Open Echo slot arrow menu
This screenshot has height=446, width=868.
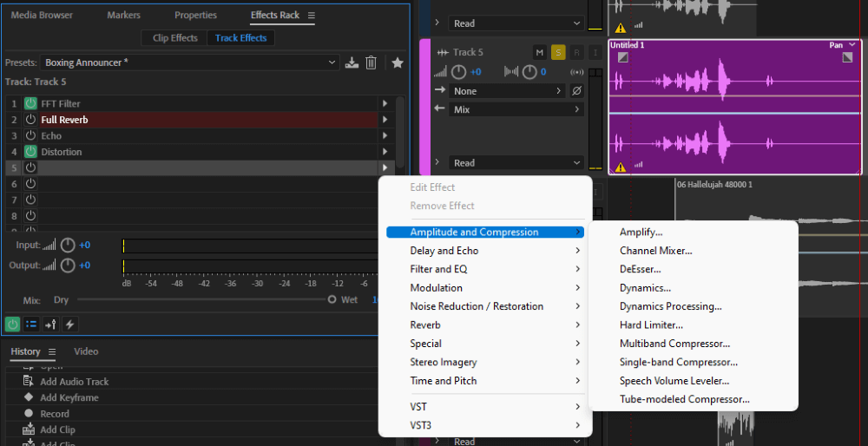385,135
